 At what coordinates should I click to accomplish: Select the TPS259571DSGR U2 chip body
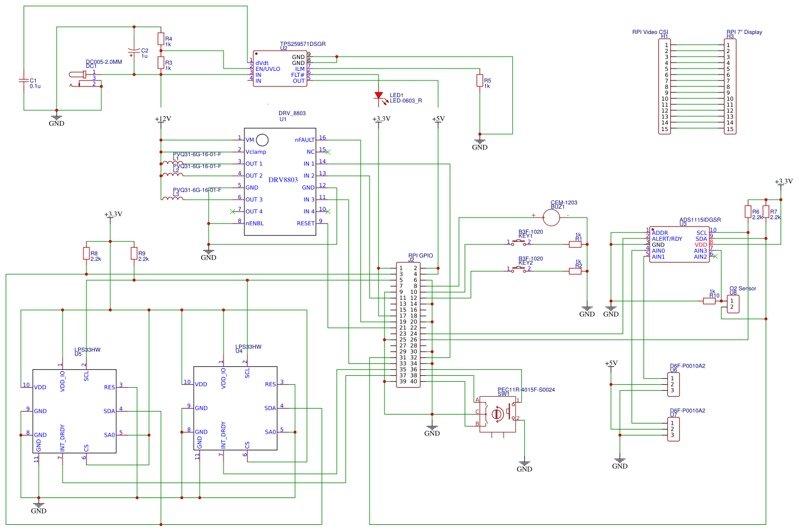tap(280, 69)
